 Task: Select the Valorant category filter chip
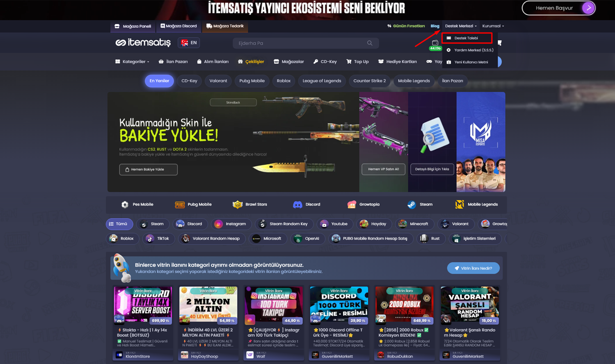point(456,224)
